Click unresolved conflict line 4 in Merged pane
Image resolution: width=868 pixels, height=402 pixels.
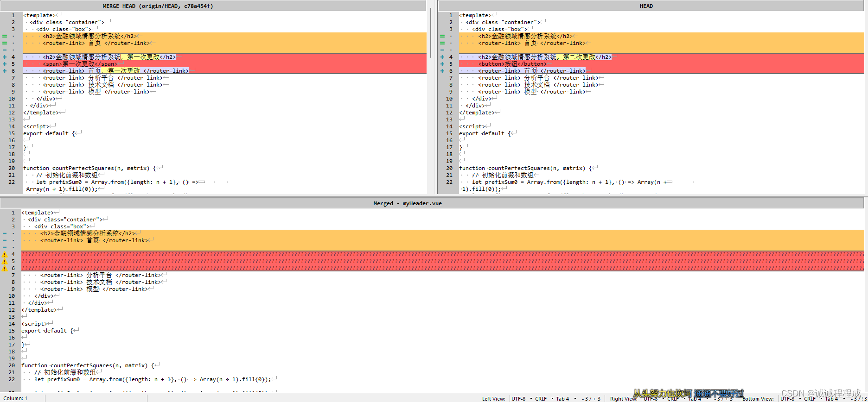443,254
